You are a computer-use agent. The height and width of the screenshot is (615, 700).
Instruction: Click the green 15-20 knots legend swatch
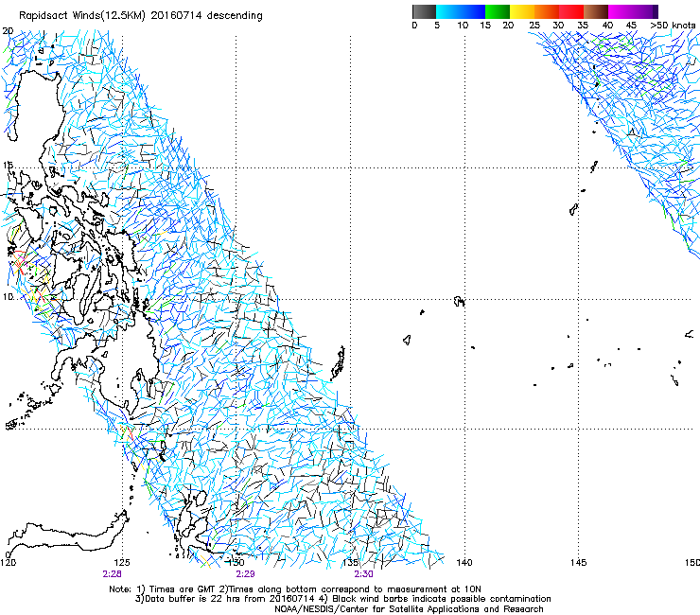[498, 11]
